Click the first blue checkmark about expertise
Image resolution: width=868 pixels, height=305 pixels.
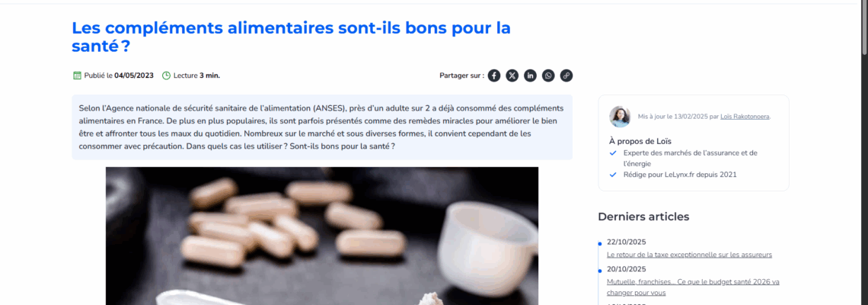[x=613, y=153]
